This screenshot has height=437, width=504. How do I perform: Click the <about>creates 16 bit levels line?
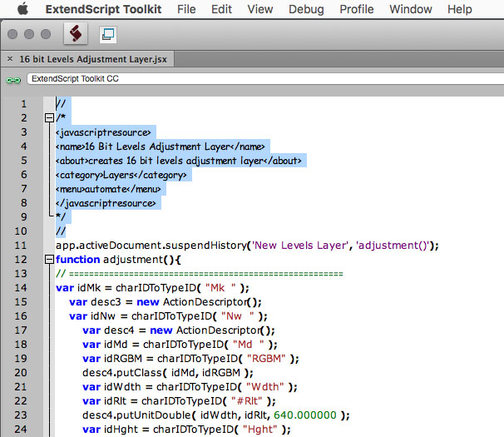(x=178, y=161)
